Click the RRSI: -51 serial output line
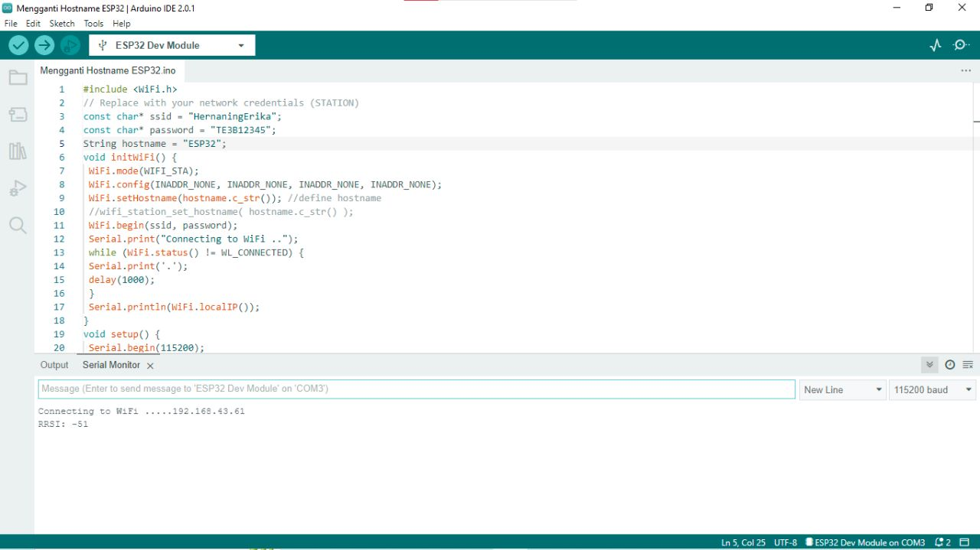The image size is (980, 550). coord(63,425)
